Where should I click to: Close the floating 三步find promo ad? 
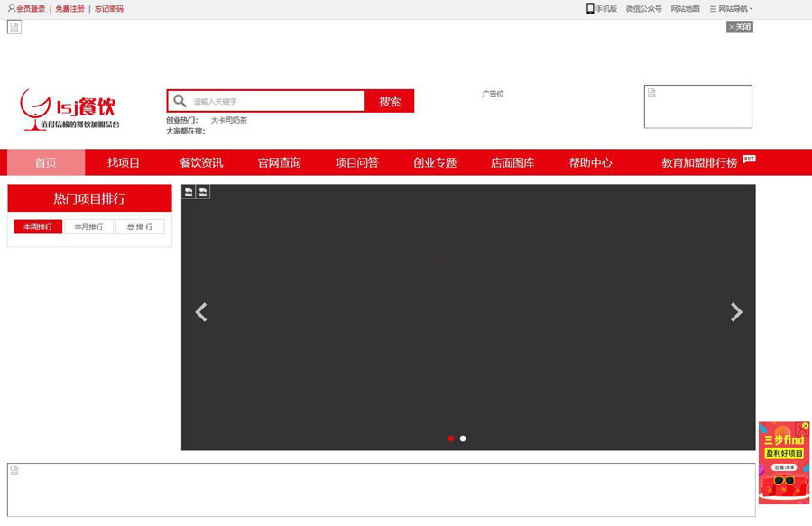point(805,426)
